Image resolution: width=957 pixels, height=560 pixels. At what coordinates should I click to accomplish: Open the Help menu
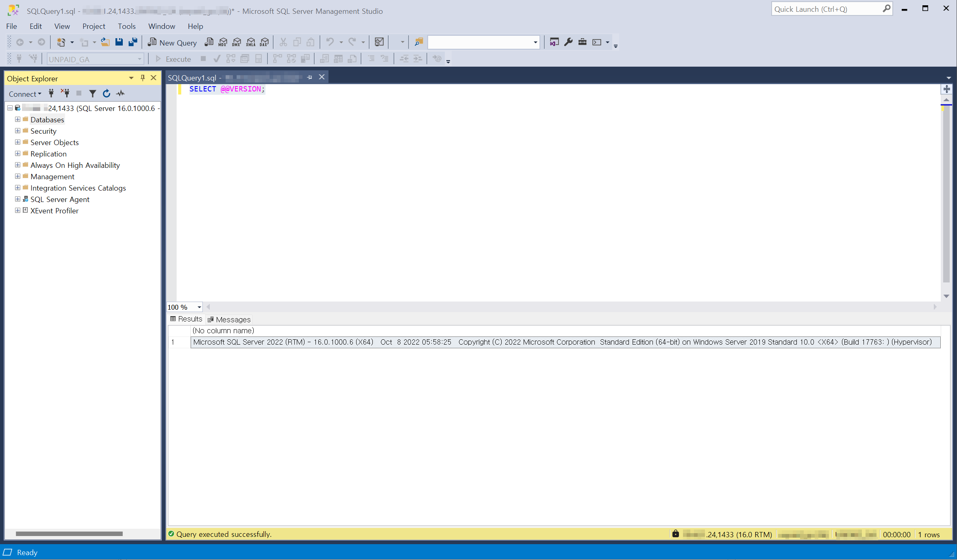(x=196, y=26)
